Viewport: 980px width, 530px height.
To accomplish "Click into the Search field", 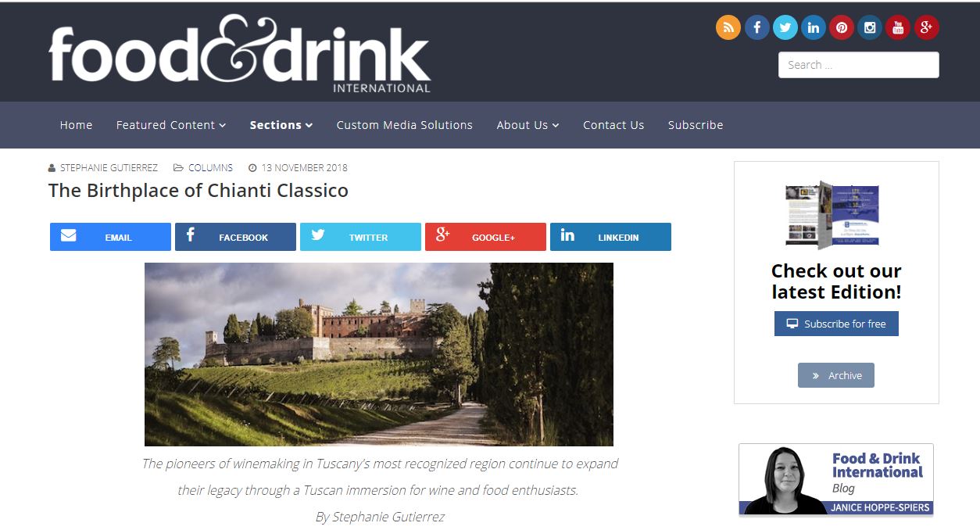I will click(858, 65).
